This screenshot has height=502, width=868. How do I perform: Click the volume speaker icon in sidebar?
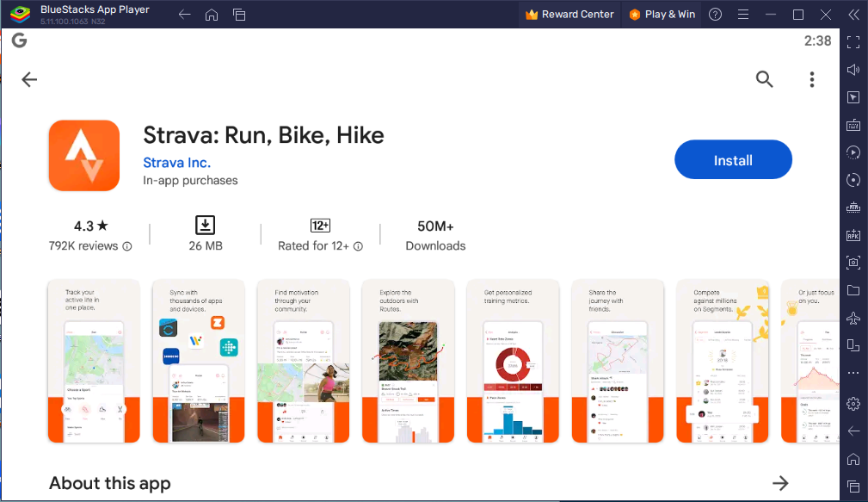click(x=853, y=70)
